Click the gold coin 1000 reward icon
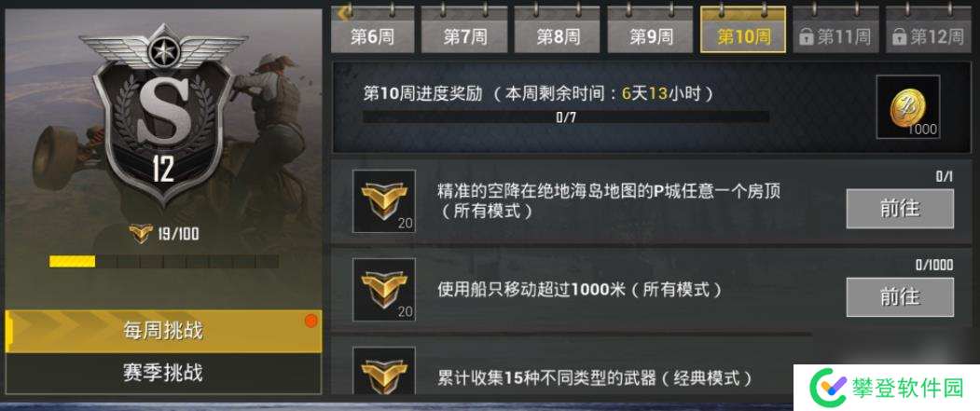This screenshot has height=411, width=980. tap(907, 107)
